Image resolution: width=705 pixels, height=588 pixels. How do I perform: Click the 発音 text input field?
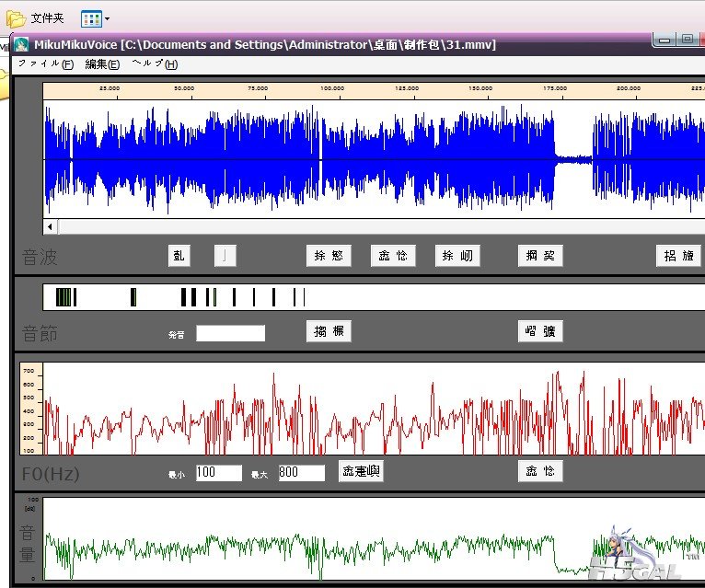pyautogui.click(x=231, y=333)
